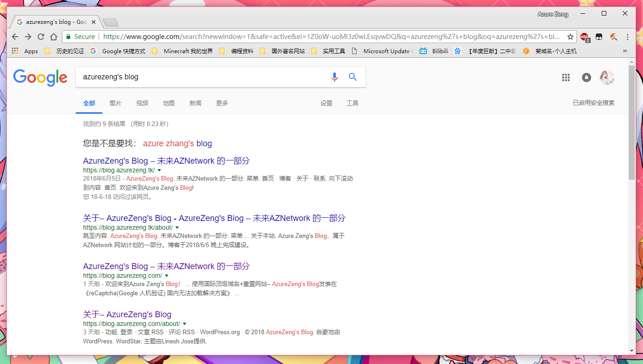
Task: Click the "找到约 9 条结果" stats text
Action: point(104,124)
